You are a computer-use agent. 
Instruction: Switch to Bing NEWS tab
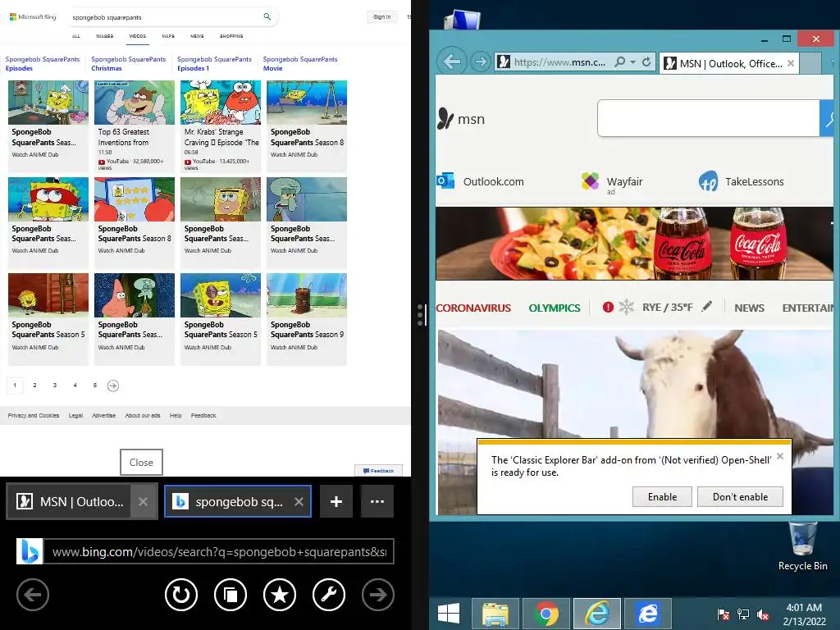tap(197, 36)
